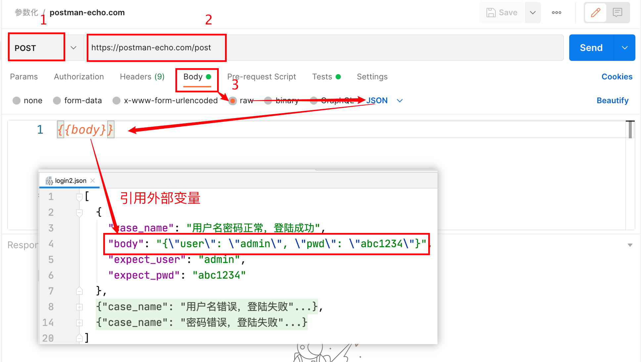The width and height of the screenshot is (644, 362).
Task: Click the login2.json file icon
Action: click(x=49, y=181)
